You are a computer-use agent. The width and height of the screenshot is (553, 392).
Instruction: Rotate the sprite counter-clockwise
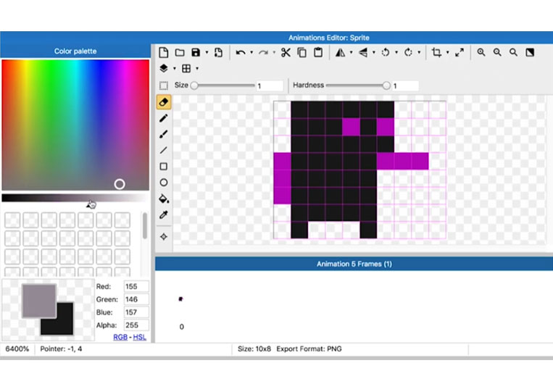[386, 52]
